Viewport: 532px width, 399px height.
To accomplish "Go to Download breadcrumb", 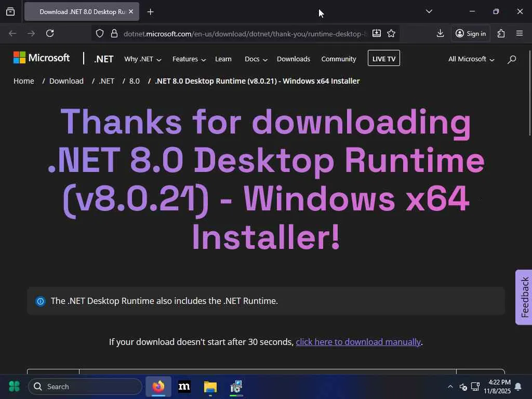I will 66,81.
